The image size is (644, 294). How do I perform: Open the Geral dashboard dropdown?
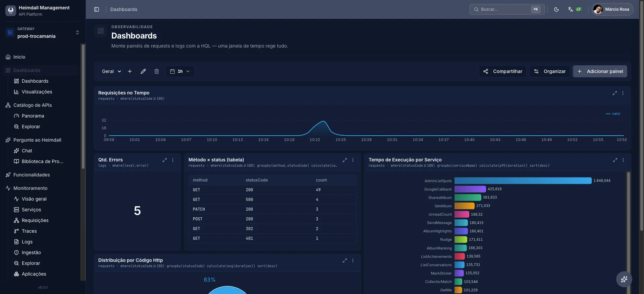110,71
